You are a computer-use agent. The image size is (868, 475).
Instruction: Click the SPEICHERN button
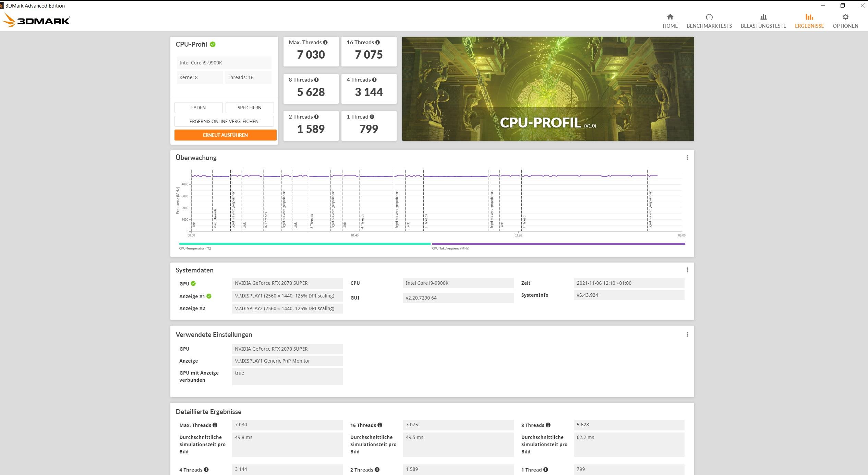coord(250,108)
